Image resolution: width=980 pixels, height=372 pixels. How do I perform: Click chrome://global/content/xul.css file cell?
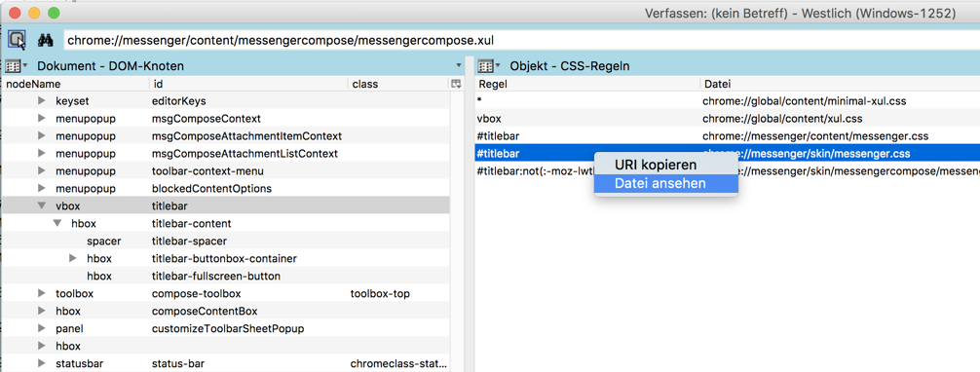point(783,118)
